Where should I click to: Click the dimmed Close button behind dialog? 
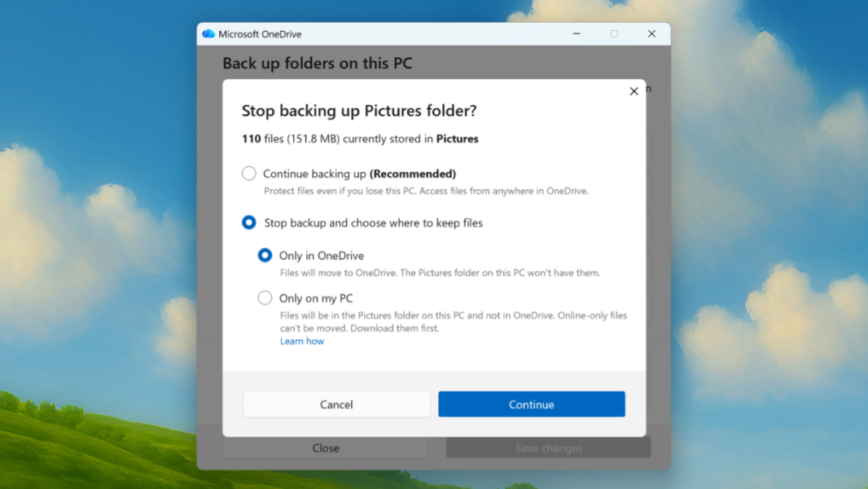[x=326, y=448]
